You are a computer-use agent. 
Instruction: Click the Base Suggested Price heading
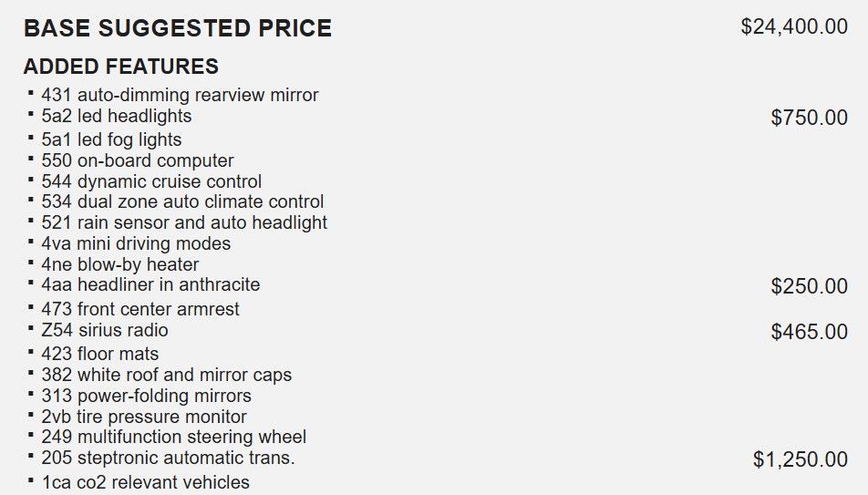pyautogui.click(x=178, y=28)
